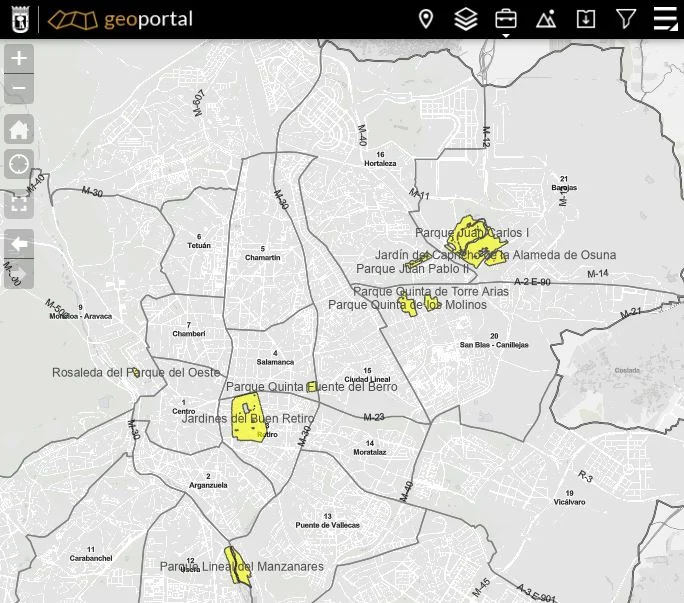684x603 pixels.
Task: Click the Moncloa - Aravaca label
Action: [x=81, y=312]
